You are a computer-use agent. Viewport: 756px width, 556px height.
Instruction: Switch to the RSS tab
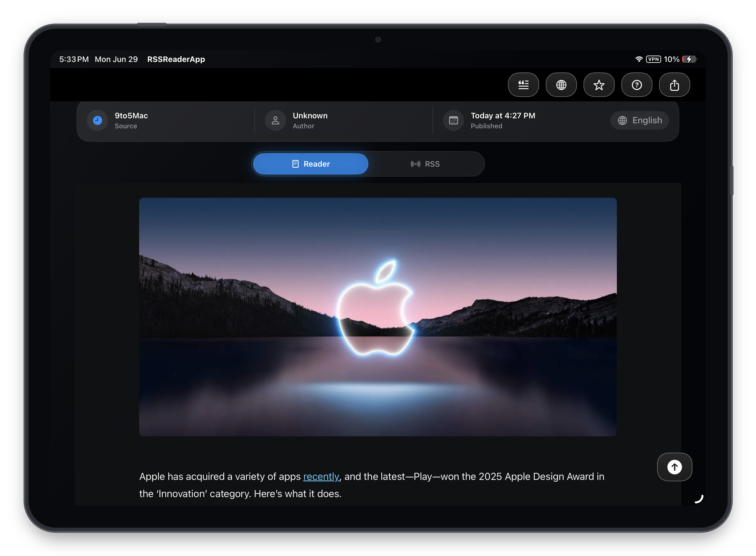tap(425, 164)
